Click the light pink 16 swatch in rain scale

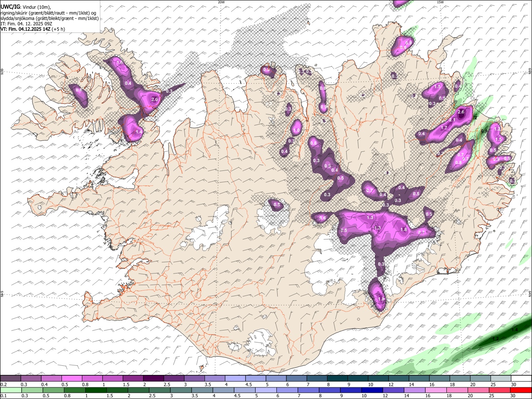tap(436, 390)
